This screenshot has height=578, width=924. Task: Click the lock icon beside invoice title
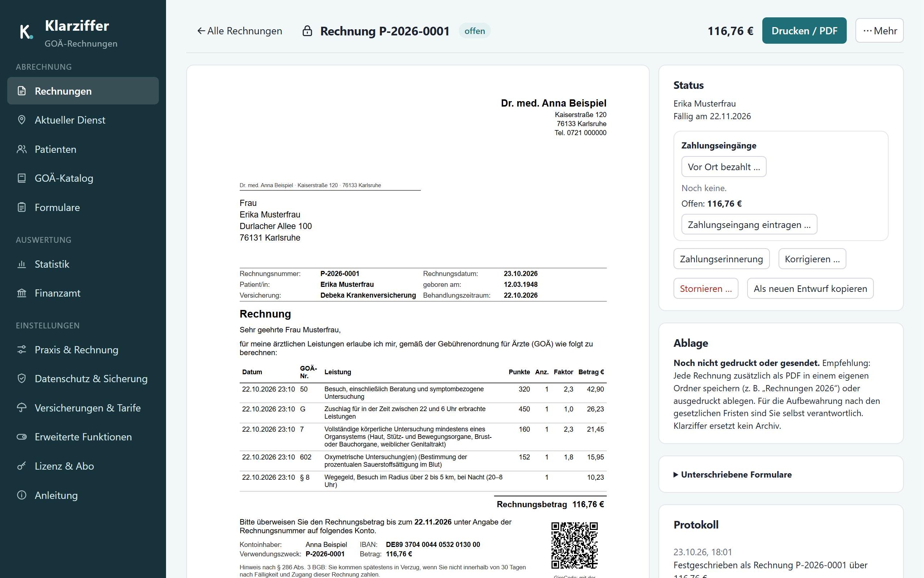point(308,31)
